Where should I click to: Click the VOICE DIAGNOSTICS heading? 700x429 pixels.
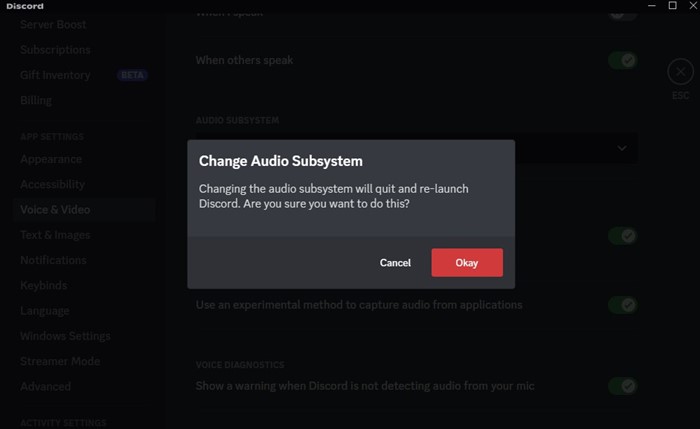tap(240, 365)
